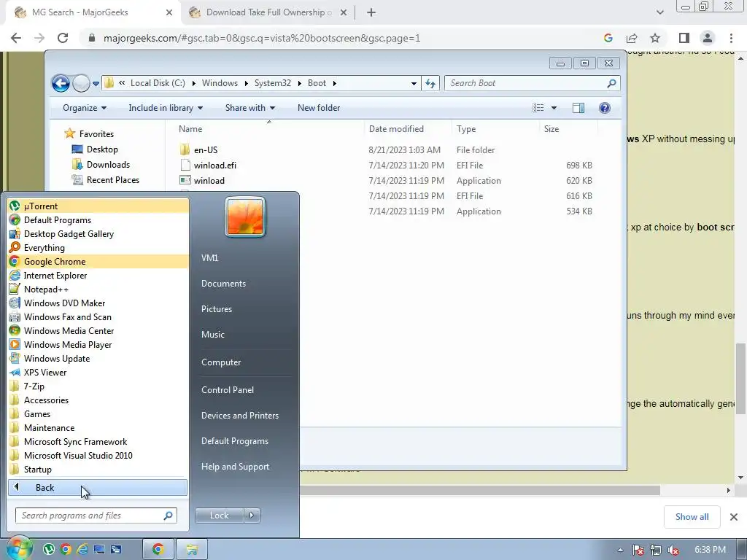The height and width of the screenshot is (560, 747).
Task: Click the Windows breadcrumb in the address bar
Action: [220, 83]
